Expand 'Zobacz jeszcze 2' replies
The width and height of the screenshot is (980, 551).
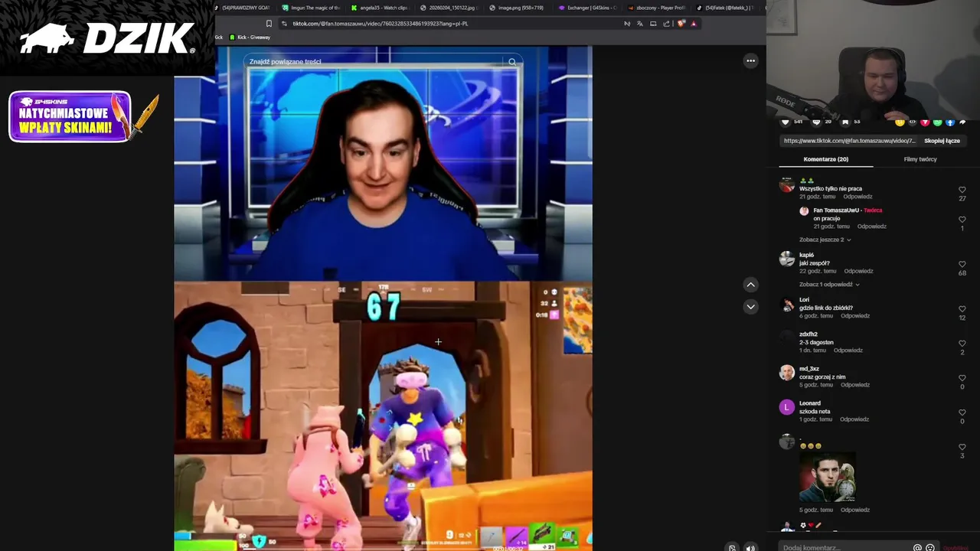[x=825, y=240]
